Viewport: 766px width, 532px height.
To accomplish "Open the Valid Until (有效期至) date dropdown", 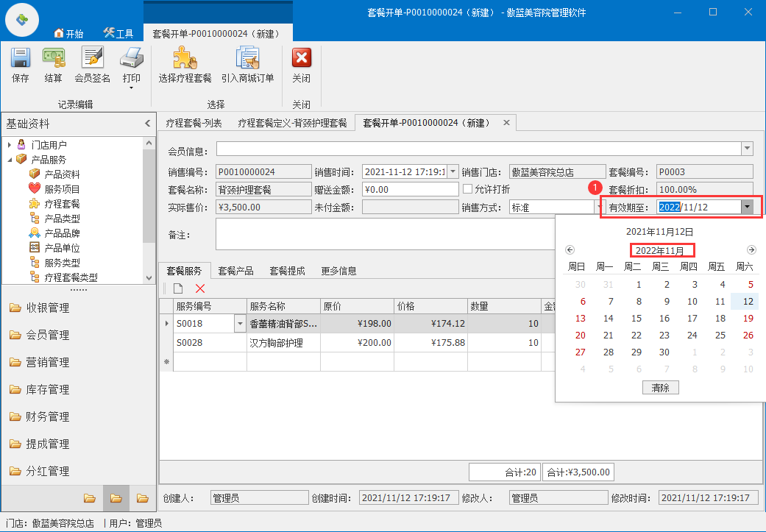I will 748,208.
